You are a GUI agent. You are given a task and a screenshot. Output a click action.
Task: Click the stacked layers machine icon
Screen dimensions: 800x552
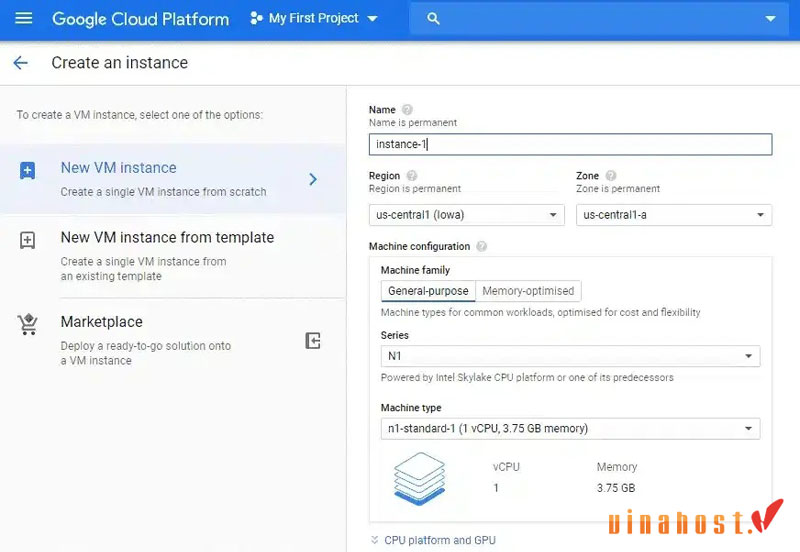pos(419,479)
